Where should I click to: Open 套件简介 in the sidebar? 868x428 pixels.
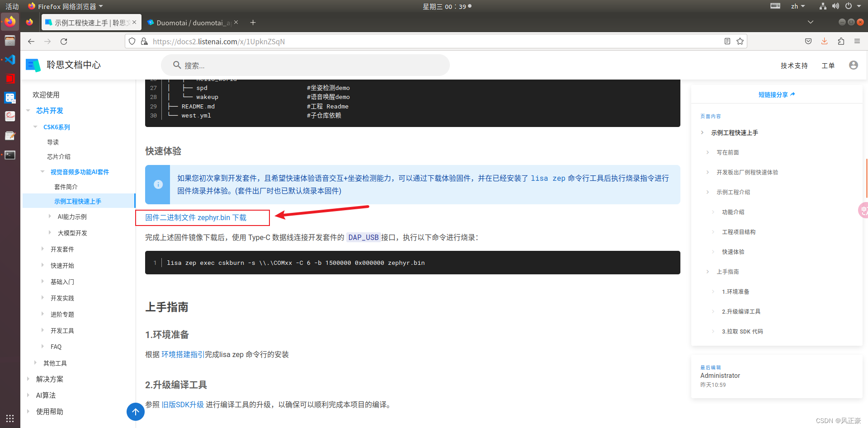[66, 187]
